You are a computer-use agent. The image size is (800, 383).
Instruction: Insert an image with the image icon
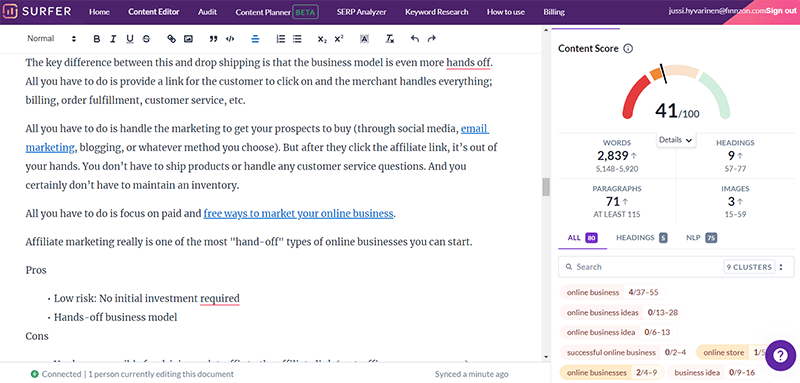tap(188, 39)
